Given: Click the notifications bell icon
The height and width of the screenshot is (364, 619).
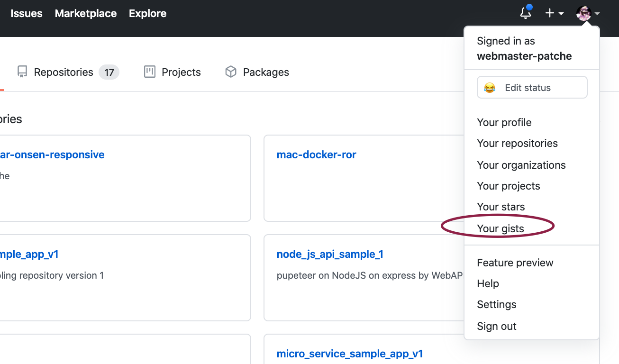Looking at the screenshot, I should (x=526, y=13).
